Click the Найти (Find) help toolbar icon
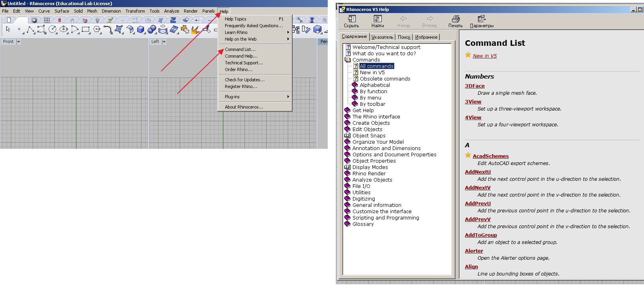644x302 pixels. tap(377, 22)
